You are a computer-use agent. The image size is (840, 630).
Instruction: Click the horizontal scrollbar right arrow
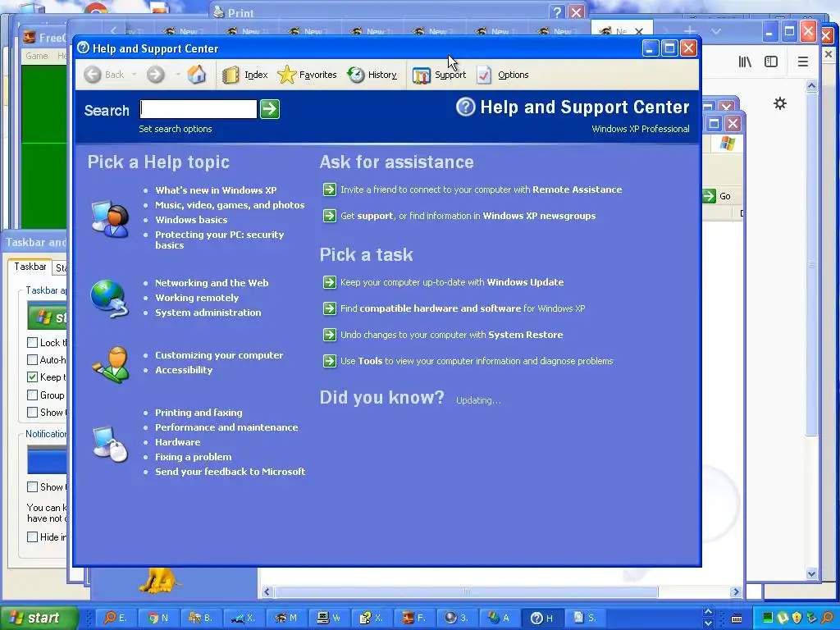tap(736, 592)
